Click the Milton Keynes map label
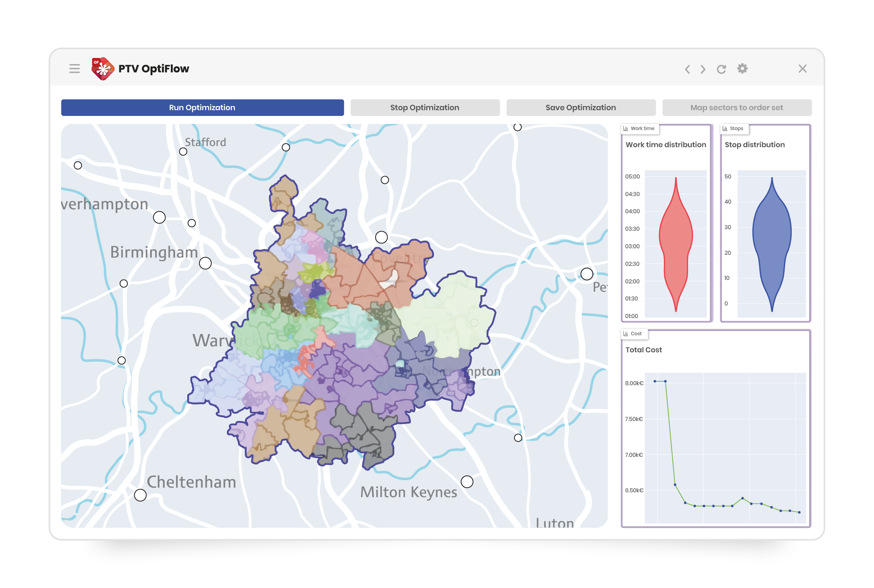The width and height of the screenshot is (874, 588). point(409,492)
